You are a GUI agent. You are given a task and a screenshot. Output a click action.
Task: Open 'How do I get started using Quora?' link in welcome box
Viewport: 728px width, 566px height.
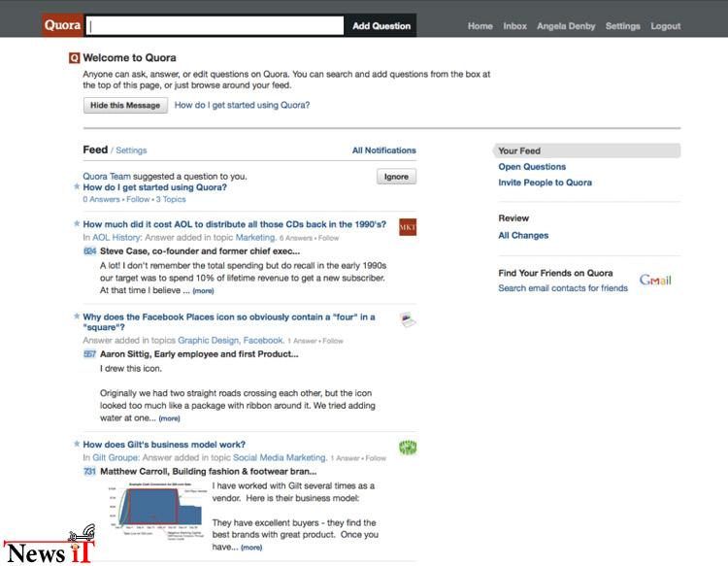(x=242, y=106)
